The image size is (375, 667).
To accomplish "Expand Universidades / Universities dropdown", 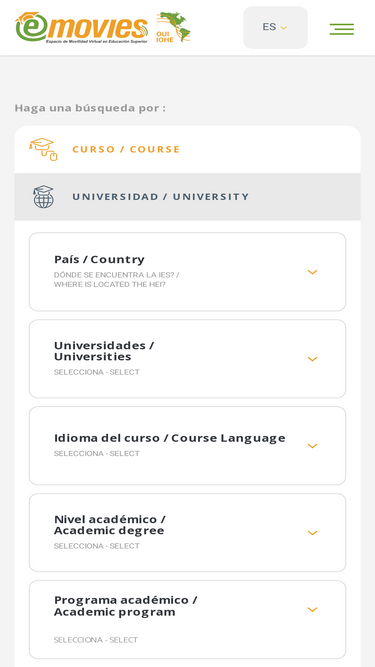I will pyautogui.click(x=188, y=359).
